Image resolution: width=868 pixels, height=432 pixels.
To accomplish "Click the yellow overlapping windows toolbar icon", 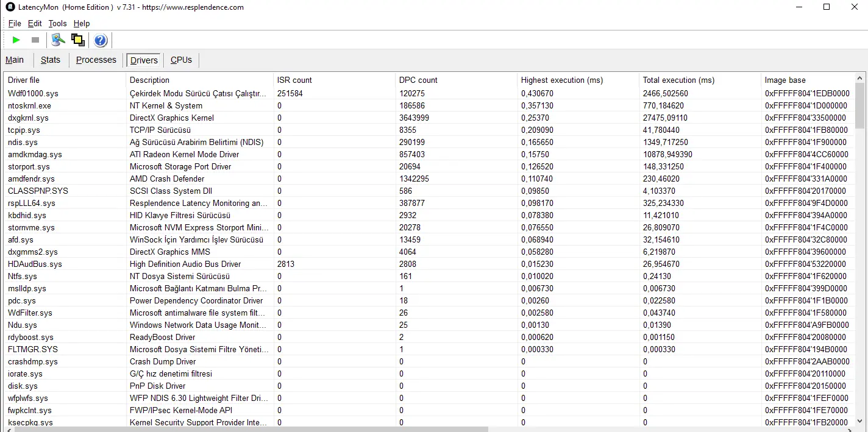I will [77, 40].
